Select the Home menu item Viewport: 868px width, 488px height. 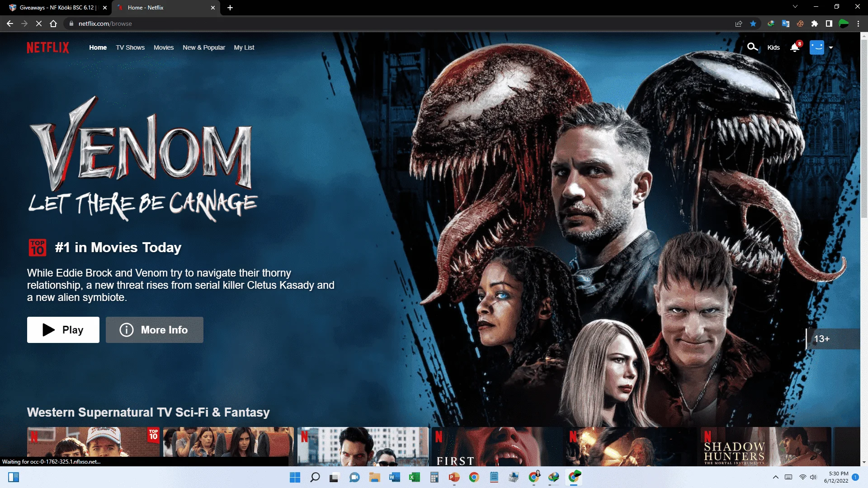click(98, 47)
